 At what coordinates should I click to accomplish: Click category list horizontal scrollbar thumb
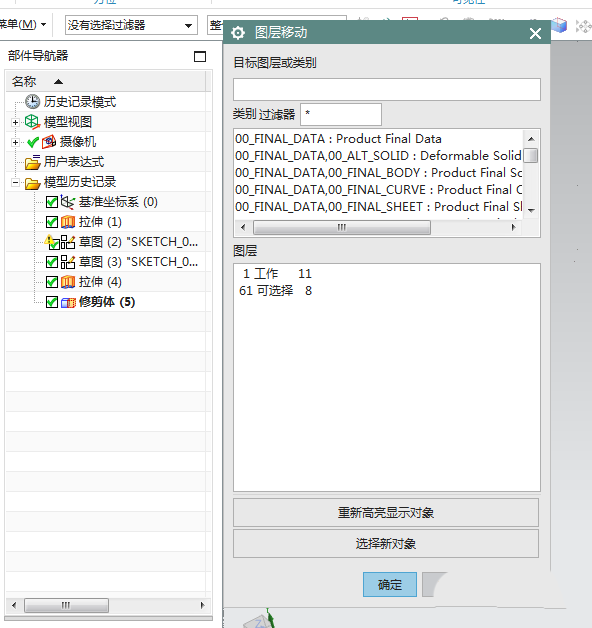click(x=342, y=227)
